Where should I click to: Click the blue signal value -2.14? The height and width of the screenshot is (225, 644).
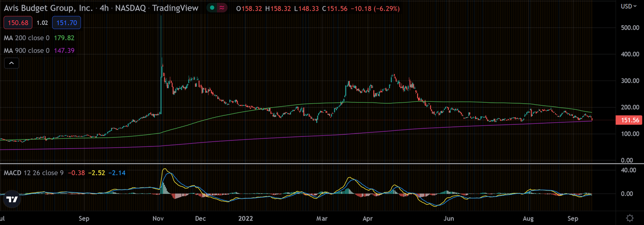pyautogui.click(x=117, y=173)
